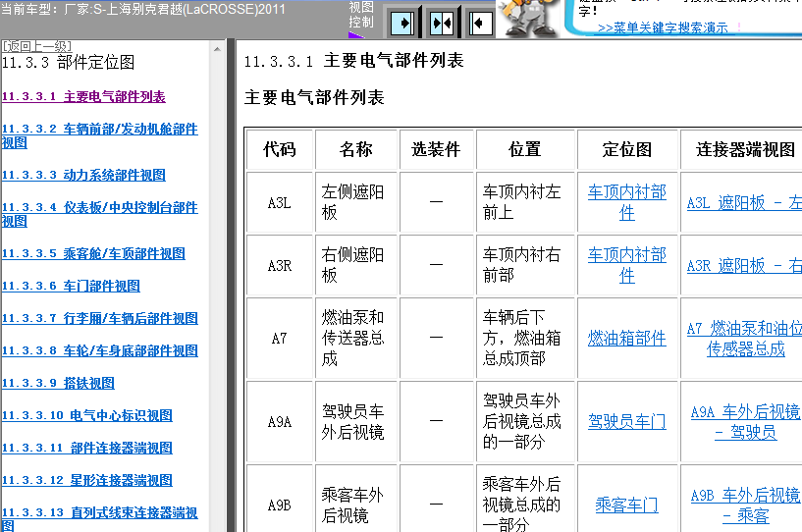The height and width of the screenshot is (532, 802).
Task: Click 车顶内衬部件 link in A3L row
Action: [627, 202]
